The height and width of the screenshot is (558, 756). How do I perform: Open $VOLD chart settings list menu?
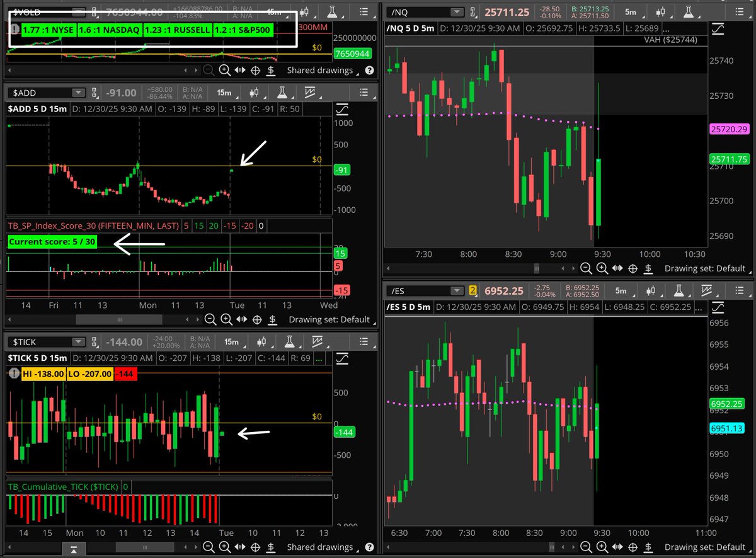tap(364, 12)
